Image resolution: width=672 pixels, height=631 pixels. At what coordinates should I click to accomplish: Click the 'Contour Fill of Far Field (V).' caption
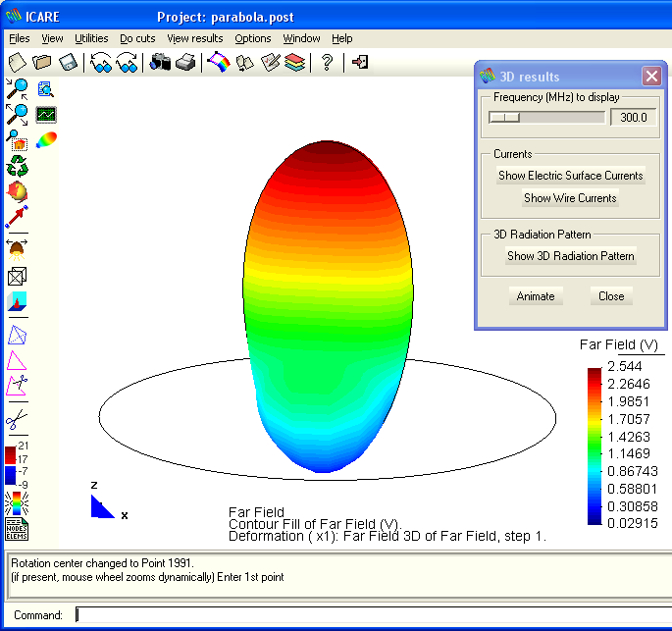315,524
